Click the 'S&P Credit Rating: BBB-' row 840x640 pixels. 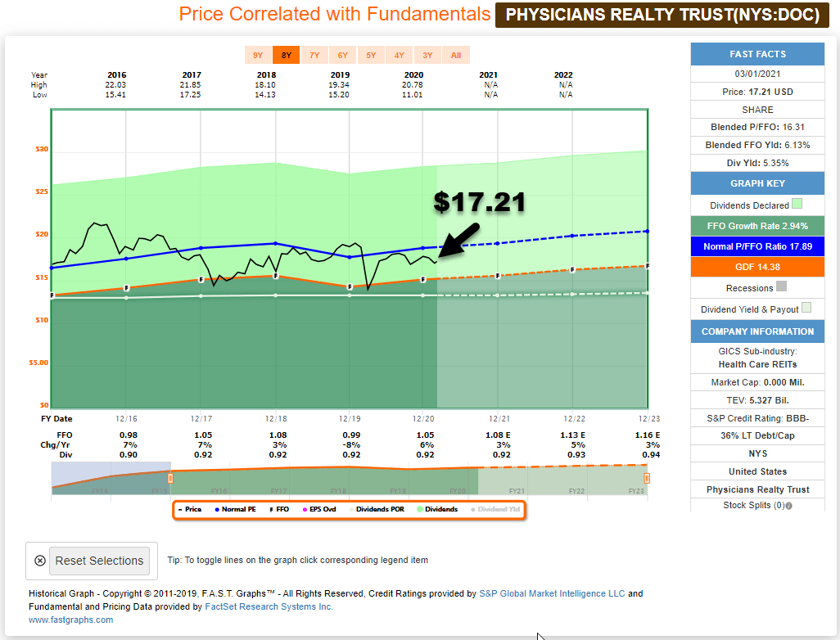pyautogui.click(x=757, y=418)
